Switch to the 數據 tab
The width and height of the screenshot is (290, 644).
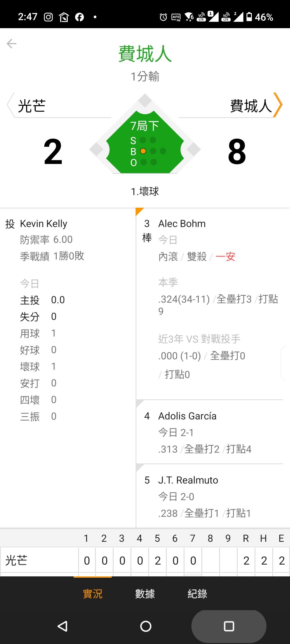(x=145, y=594)
